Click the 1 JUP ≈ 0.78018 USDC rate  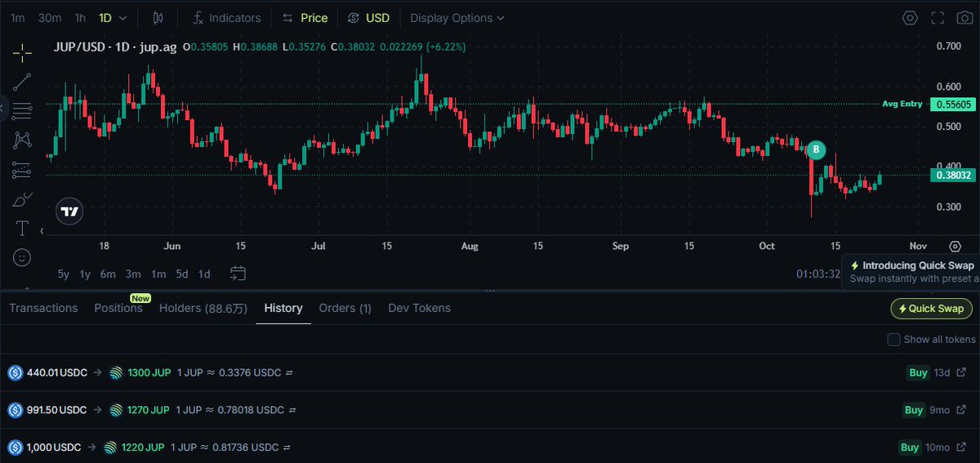coord(230,410)
